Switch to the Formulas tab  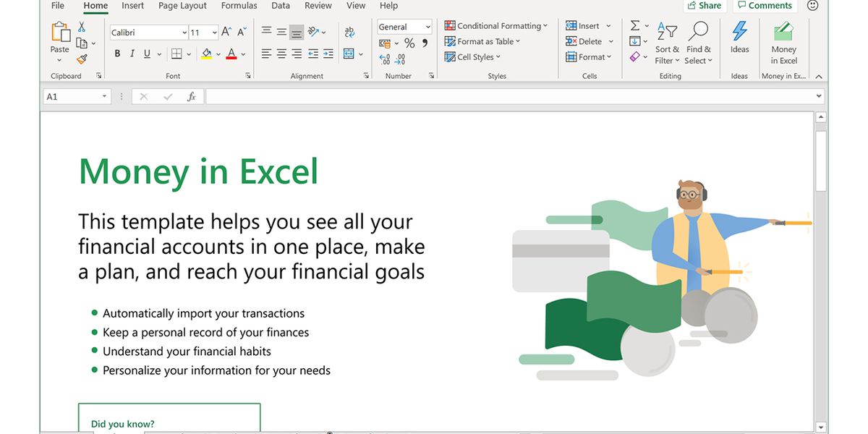[239, 6]
